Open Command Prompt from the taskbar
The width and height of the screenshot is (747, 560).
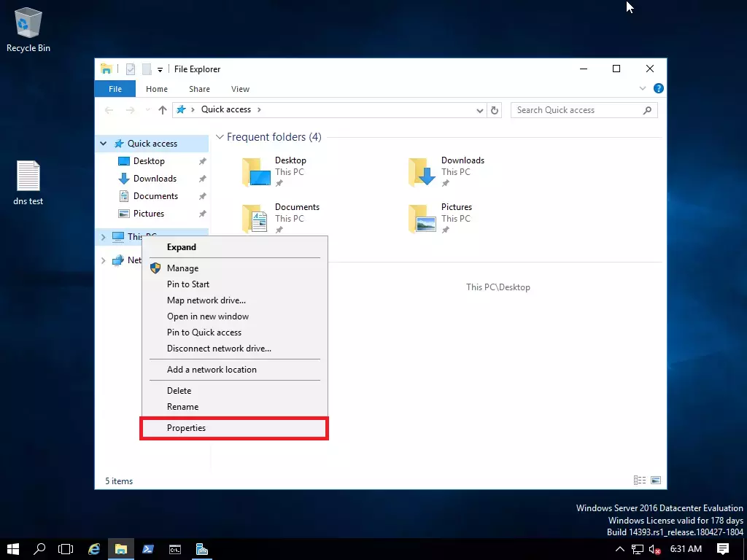pos(175,549)
